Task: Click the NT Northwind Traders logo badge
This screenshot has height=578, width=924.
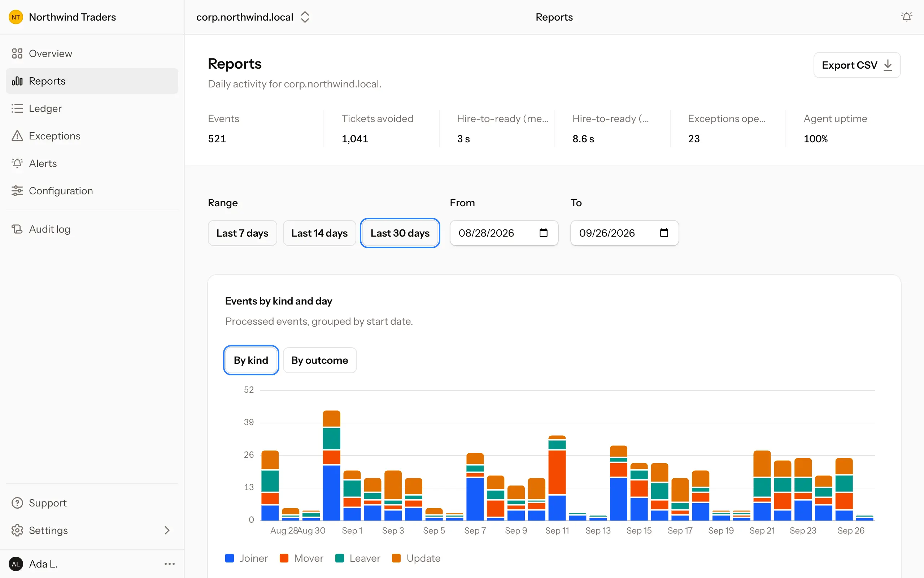Action: click(x=16, y=17)
